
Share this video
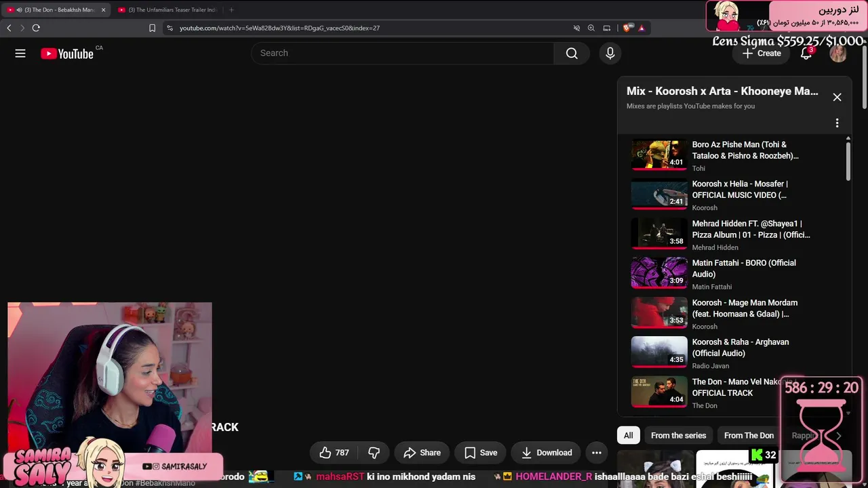click(x=422, y=453)
